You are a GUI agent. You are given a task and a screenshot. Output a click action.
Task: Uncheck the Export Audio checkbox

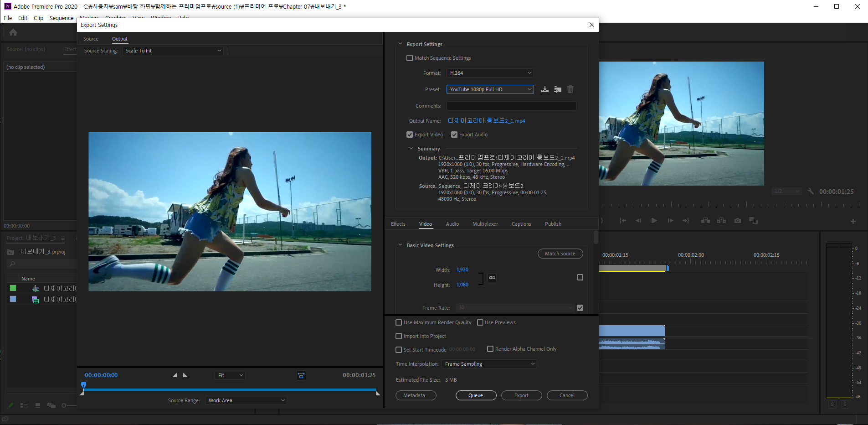click(454, 135)
